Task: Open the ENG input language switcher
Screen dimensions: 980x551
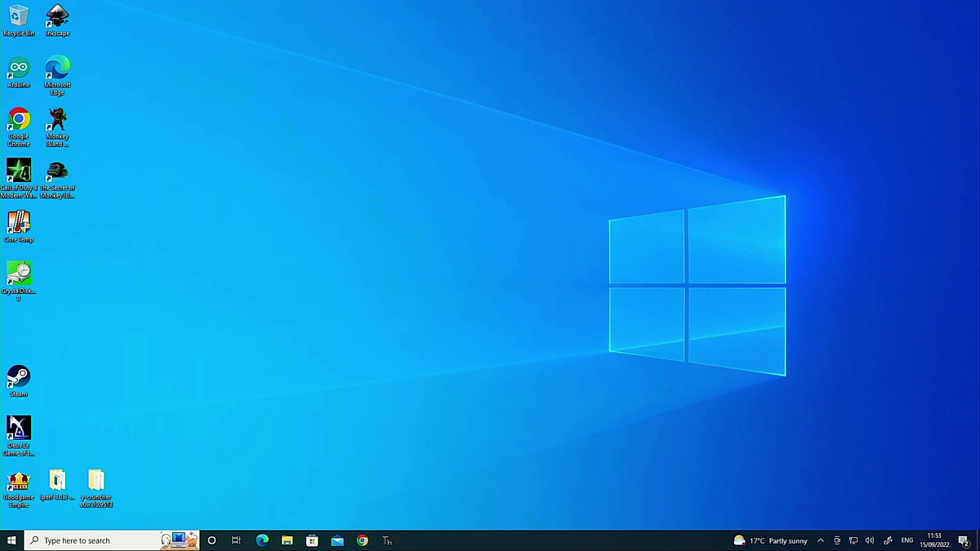Action: click(x=907, y=540)
